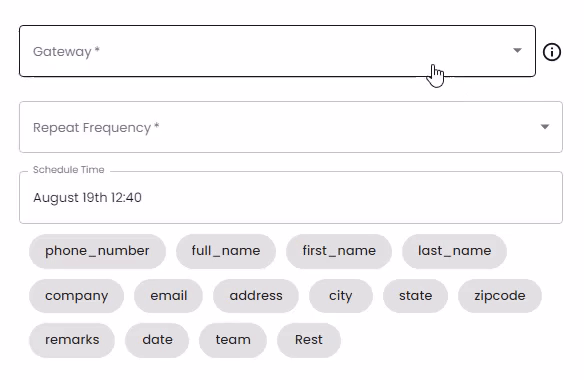
Task: Edit the Schedule Time input
Action: [291, 197]
